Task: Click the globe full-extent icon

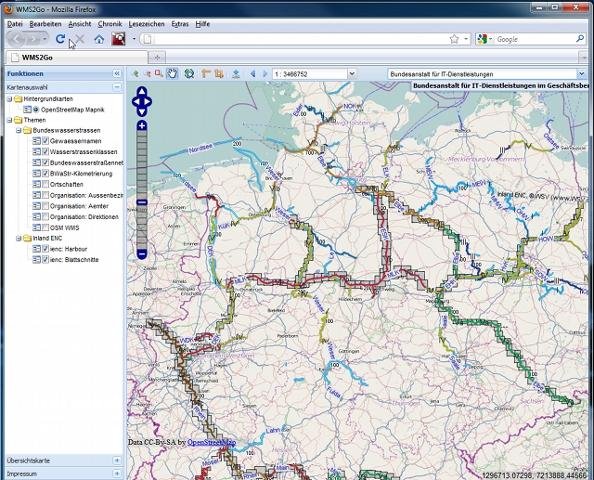Action: click(189, 73)
